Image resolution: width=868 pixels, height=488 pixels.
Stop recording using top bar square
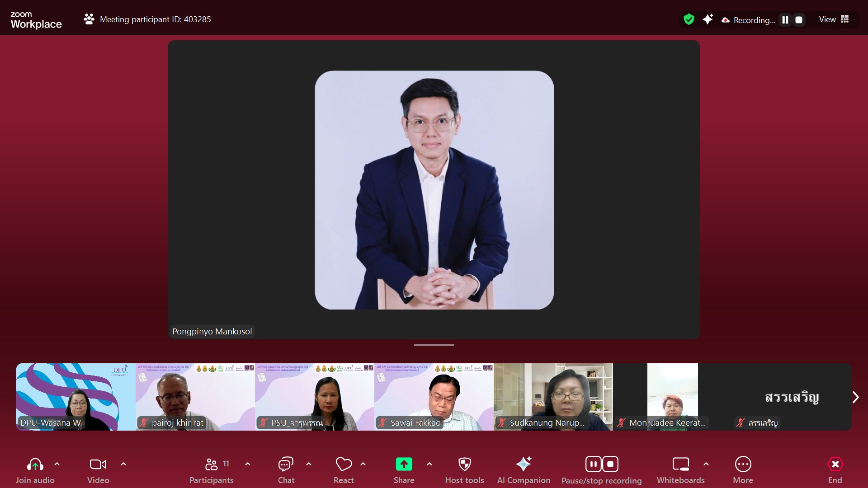[x=799, y=20]
